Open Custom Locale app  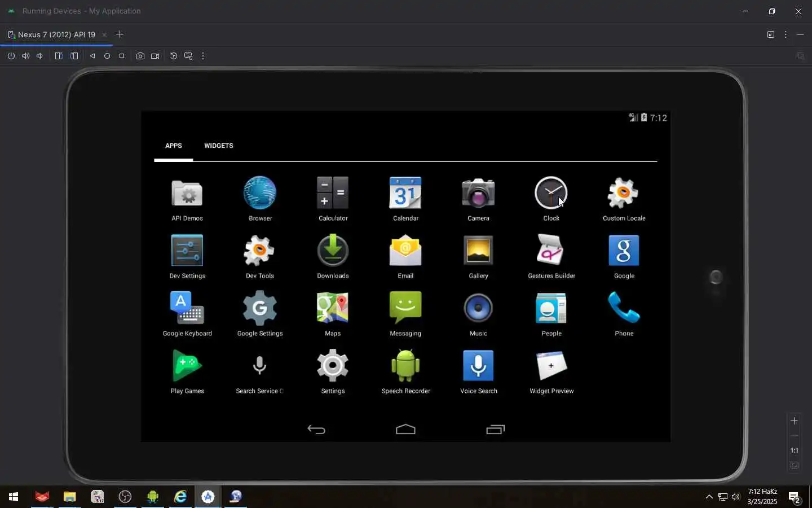[624, 199]
